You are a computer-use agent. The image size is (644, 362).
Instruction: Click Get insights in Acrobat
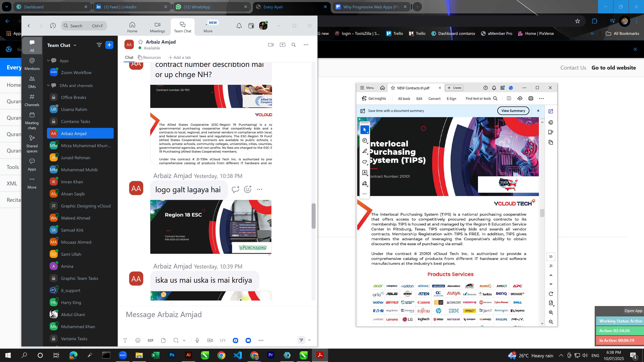[x=374, y=98]
